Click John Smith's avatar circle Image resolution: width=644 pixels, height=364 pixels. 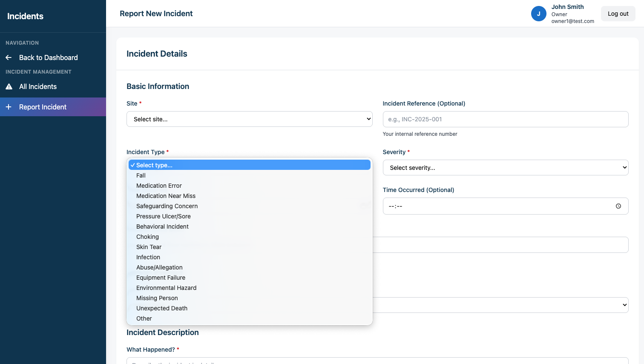pos(538,14)
